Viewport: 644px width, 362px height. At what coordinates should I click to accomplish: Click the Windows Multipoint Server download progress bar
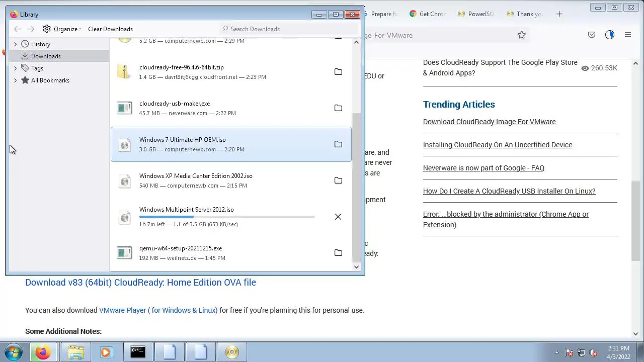tap(227, 217)
